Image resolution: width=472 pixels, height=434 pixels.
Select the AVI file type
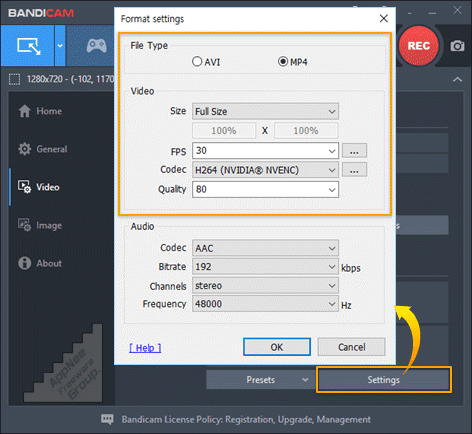coord(206,62)
